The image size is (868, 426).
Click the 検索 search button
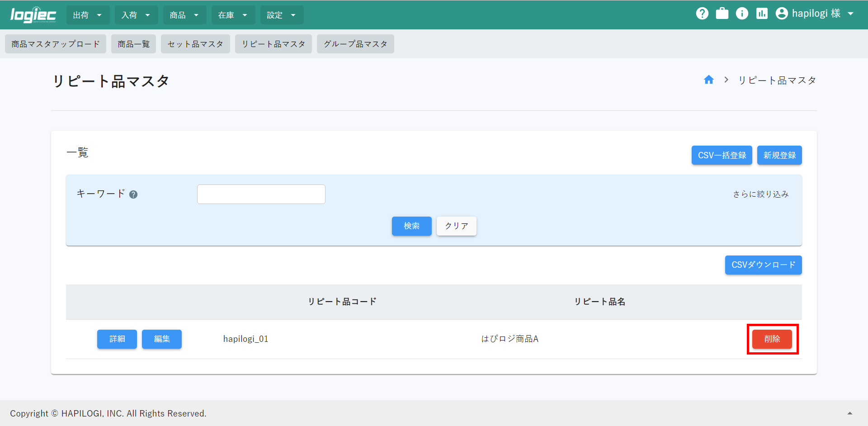click(411, 226)
